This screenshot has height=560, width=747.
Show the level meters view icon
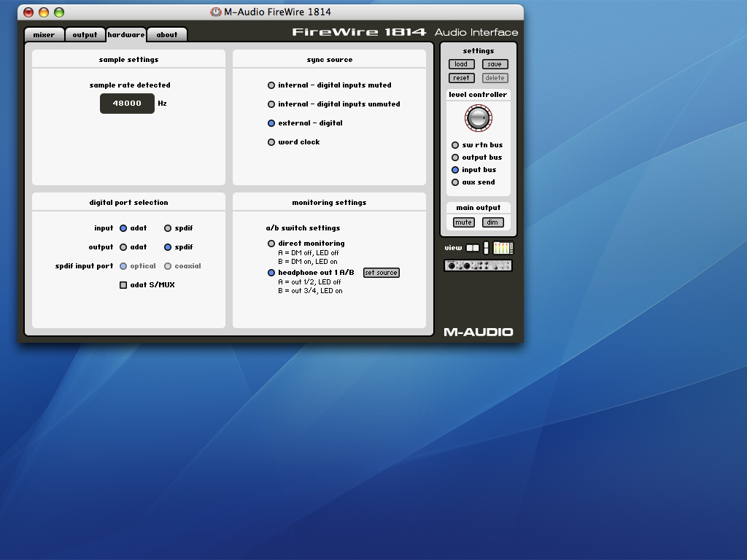coord(503,248)
